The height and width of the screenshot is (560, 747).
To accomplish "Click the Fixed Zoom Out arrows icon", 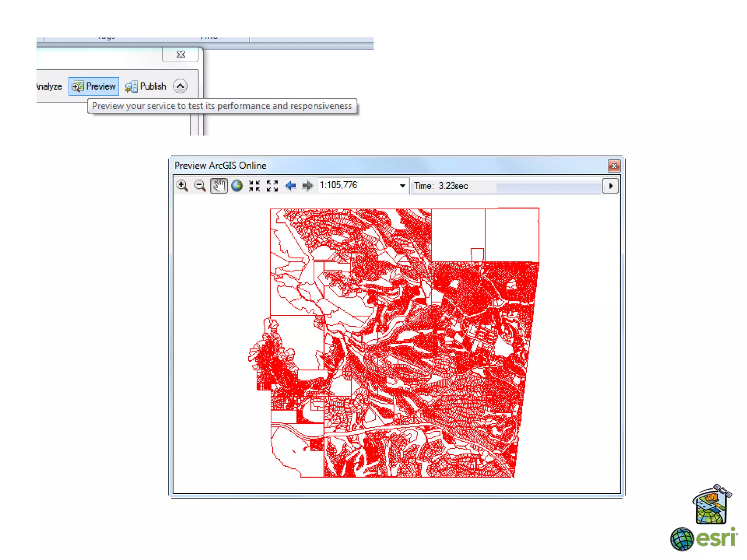I will [272, 186].
